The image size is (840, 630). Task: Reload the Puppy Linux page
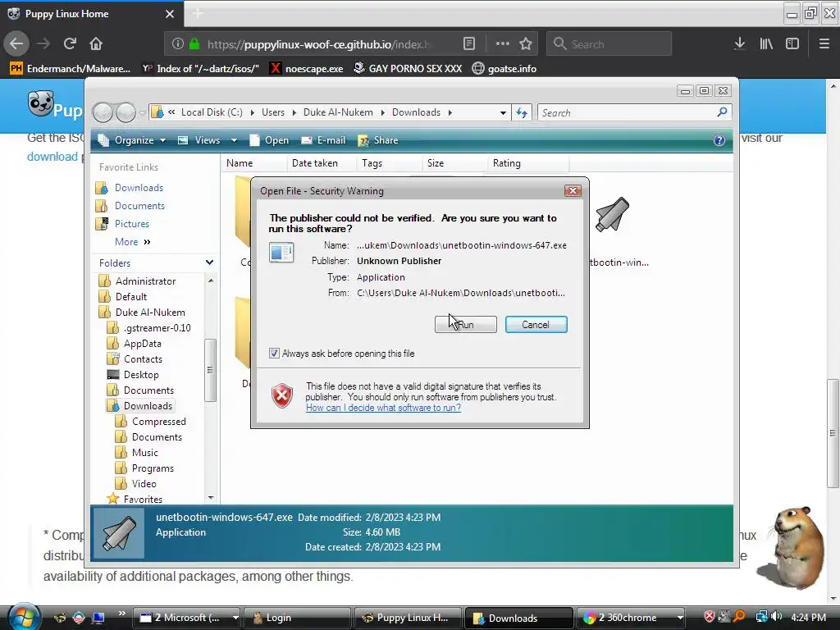(x=70, y=44)
